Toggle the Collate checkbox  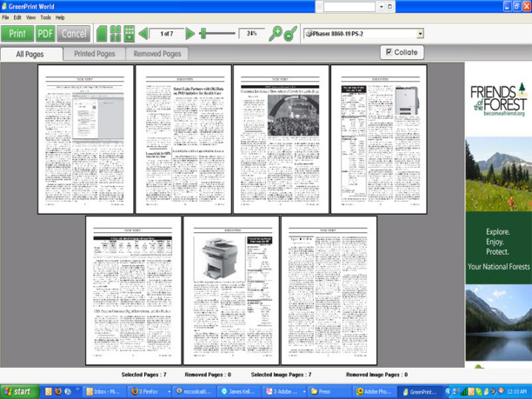(x=388, y=52)
